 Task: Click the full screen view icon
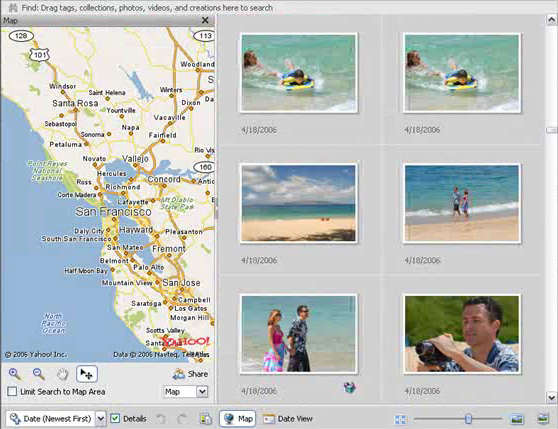543,419
